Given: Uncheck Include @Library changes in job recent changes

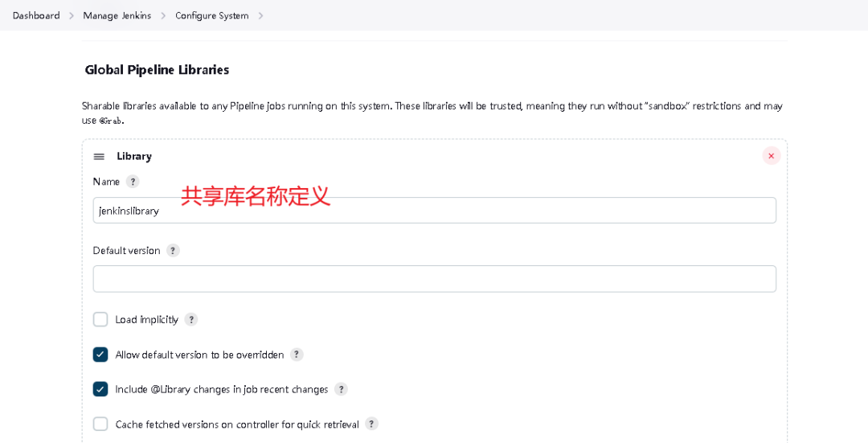Looking at the screenshot, I should pyautogui.click(x=100, y=389).
